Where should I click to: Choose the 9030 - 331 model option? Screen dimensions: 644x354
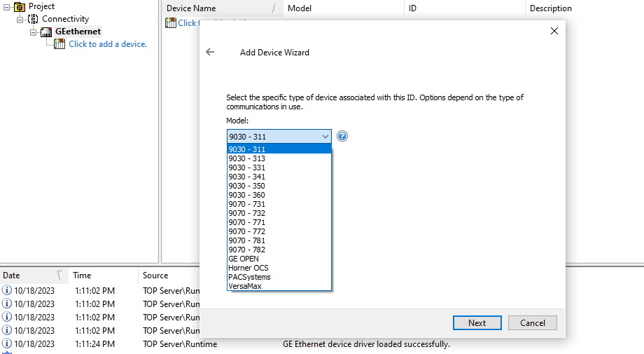tap(279, 168)
